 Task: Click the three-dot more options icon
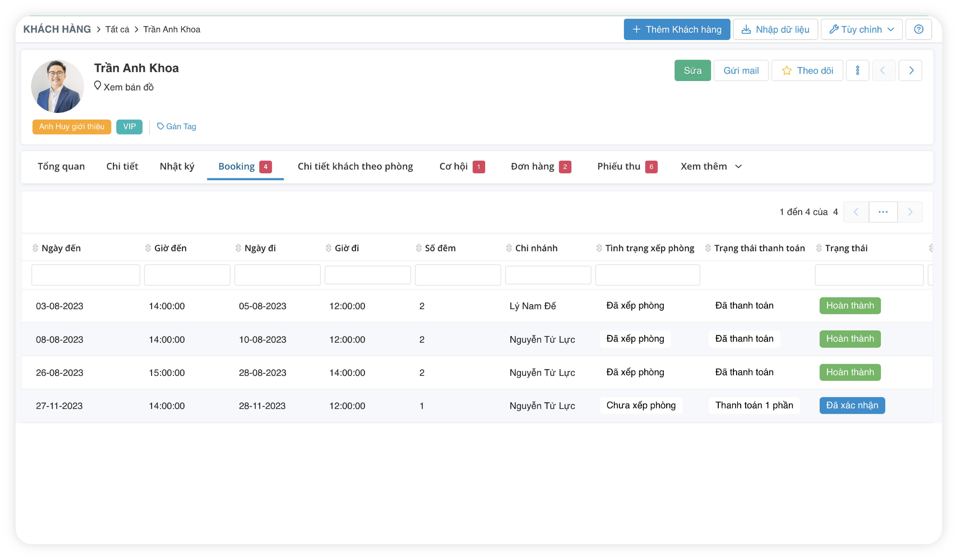tap(857, 70)
